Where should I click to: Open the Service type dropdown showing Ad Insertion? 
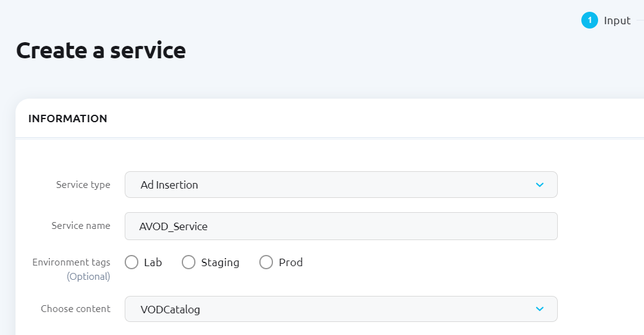(x=341, y=185)
